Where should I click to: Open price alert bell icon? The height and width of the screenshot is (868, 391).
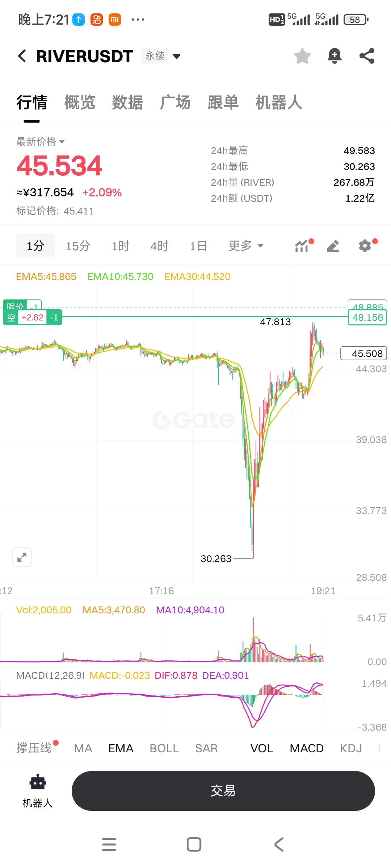tap(335, 56)
